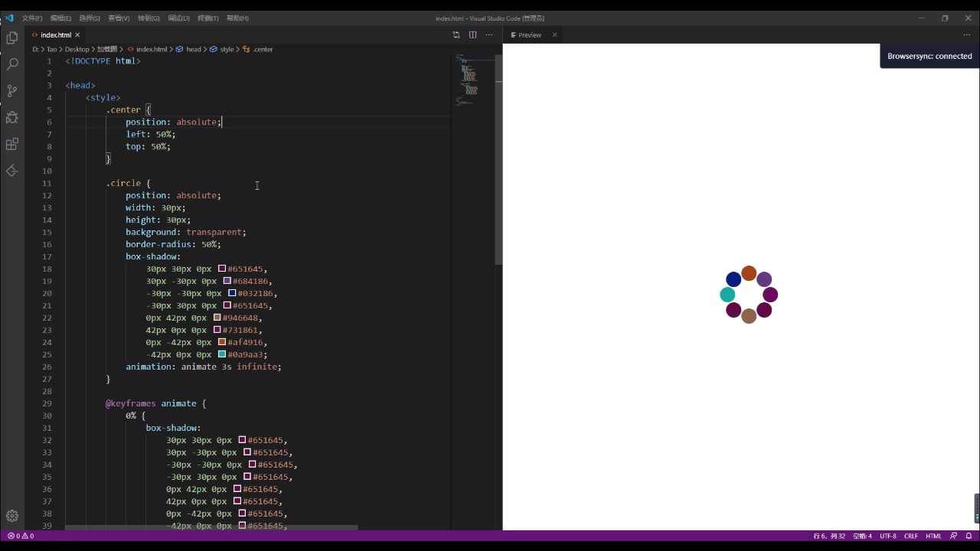
Task: Click 'animation: animate 3s infinite;' on line 26
Action: point(204,367)
